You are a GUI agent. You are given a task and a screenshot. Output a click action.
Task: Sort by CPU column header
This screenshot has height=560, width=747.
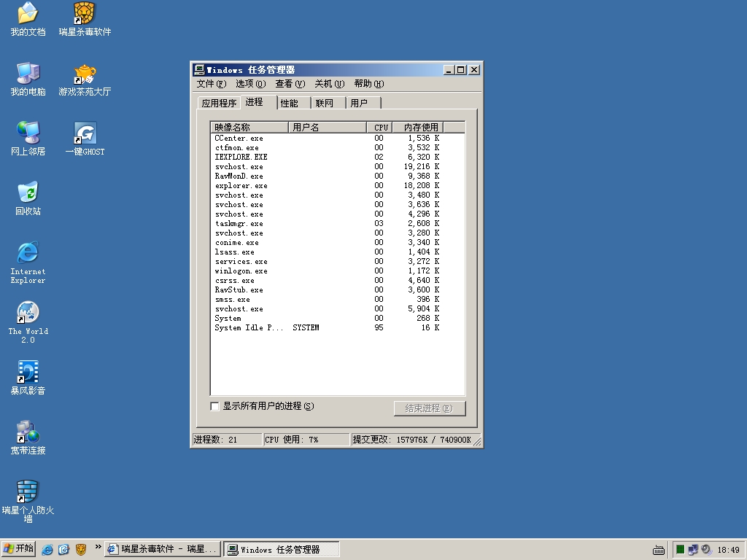point(379,127)
